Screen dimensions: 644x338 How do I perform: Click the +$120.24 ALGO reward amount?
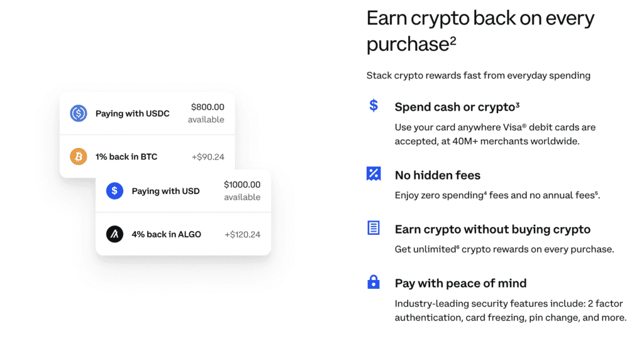242,235
